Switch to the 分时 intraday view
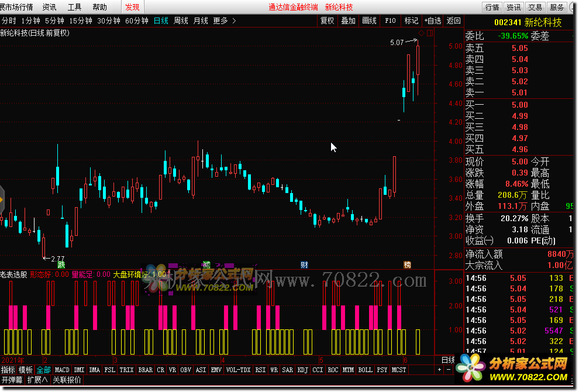The height and width of the screenshot is (392, 579). click(9, 20)
